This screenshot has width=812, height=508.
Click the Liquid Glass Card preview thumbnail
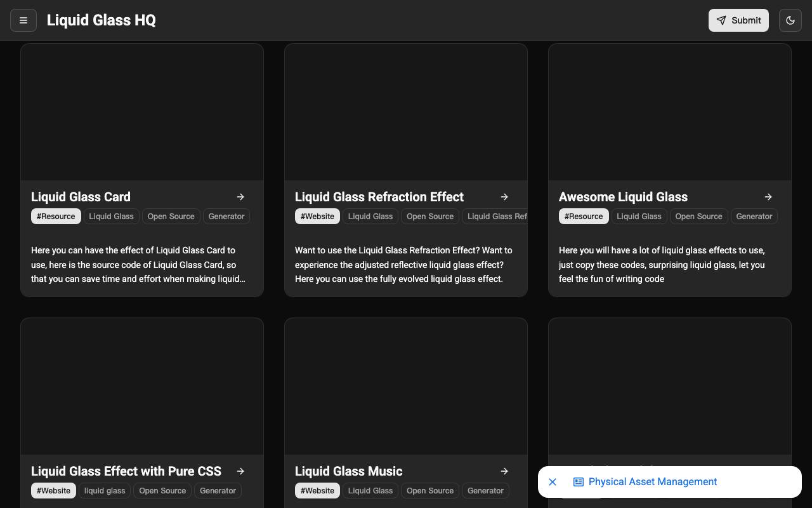(142, 112)
